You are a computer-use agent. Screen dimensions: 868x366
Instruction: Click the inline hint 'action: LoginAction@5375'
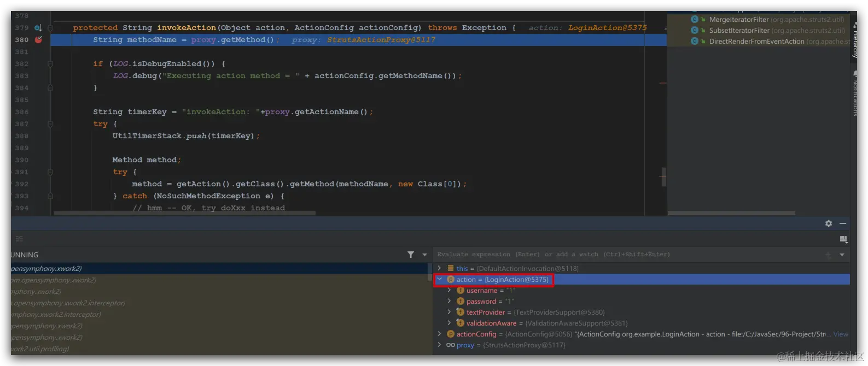pos(587,28)
